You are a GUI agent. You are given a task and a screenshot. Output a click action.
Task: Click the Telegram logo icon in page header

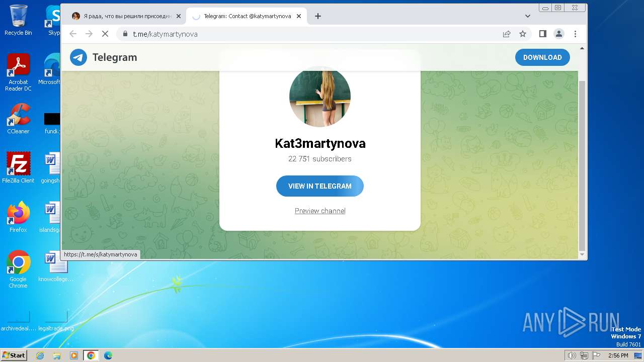(78, 57)
